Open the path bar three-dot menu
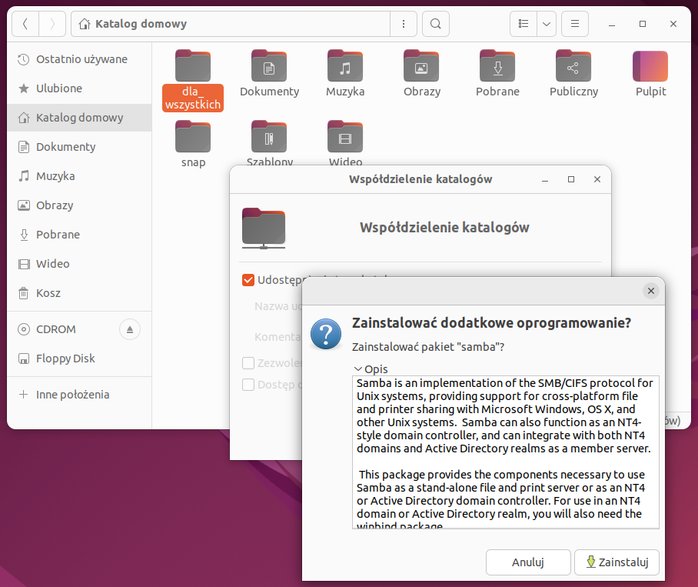The width and height of the screenshot is (698, 587). [403, 24]
